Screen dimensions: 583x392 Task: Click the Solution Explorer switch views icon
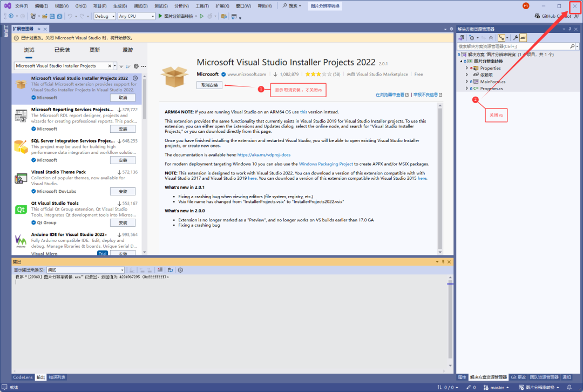(x=462, y=38)
